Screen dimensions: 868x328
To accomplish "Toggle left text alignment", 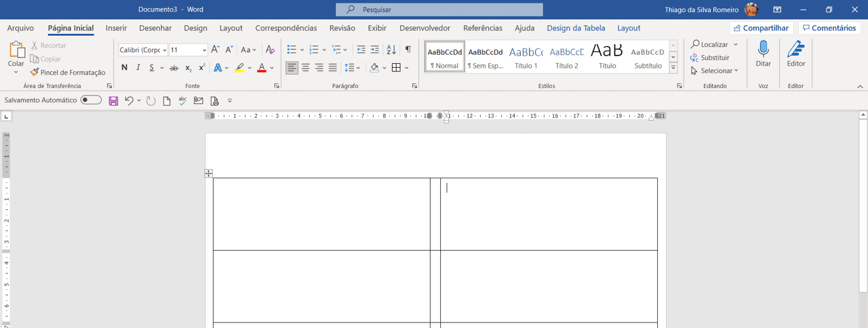I will (x=292, y=68).
